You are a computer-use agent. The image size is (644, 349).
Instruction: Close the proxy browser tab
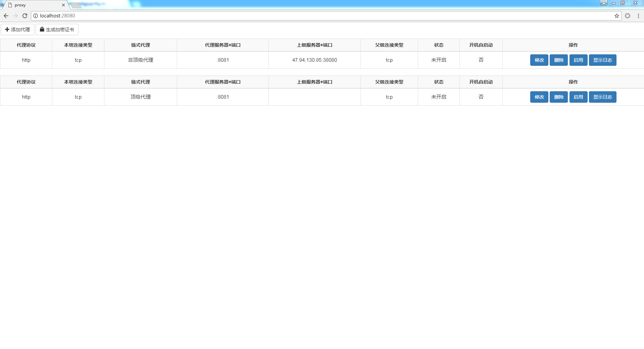pos(63,5)
